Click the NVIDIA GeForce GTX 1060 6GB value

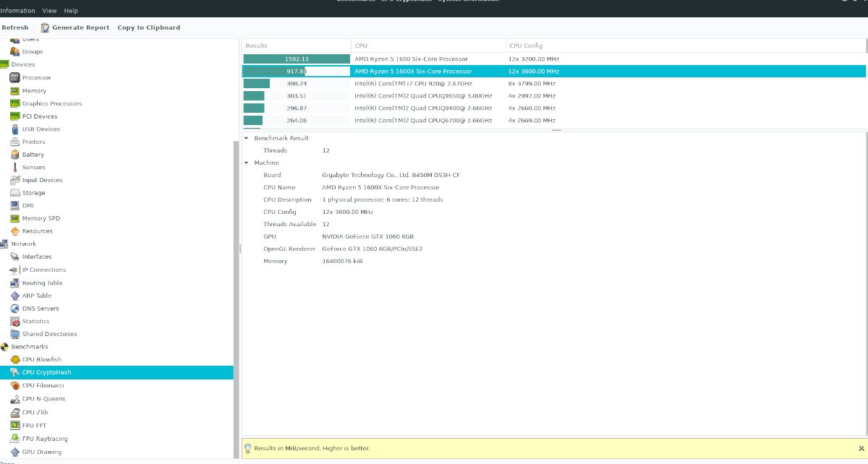click(x=367, y=236)
